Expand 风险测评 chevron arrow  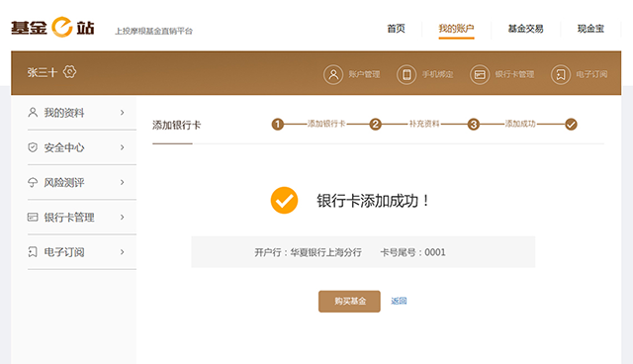pos(122,182)
